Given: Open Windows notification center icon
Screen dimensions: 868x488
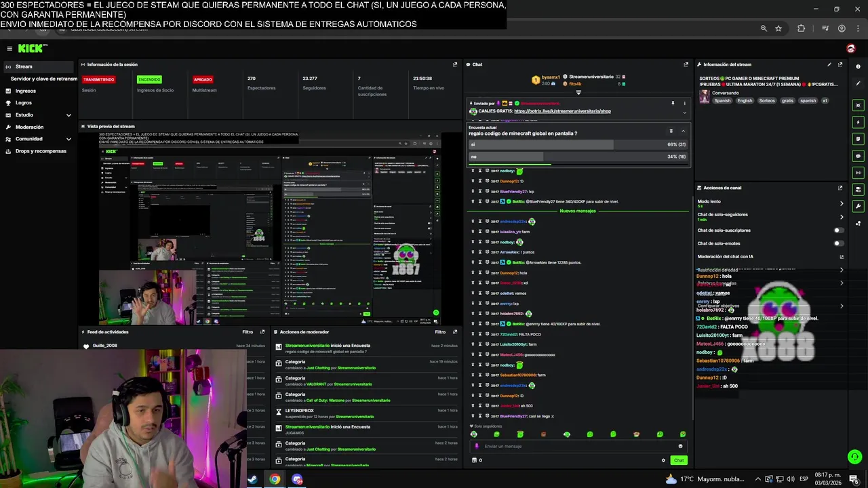Looking at the screenshot, I should click(854, 479).
